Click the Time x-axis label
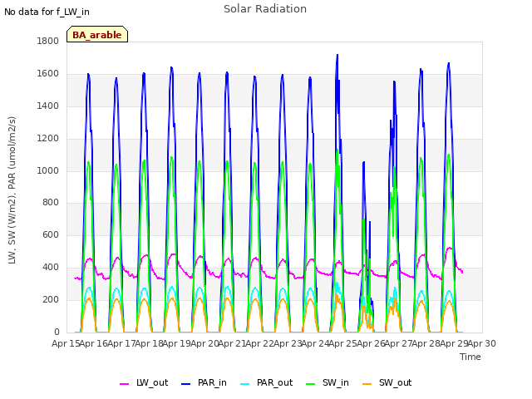The image size is (532, 399). [470, 357]
